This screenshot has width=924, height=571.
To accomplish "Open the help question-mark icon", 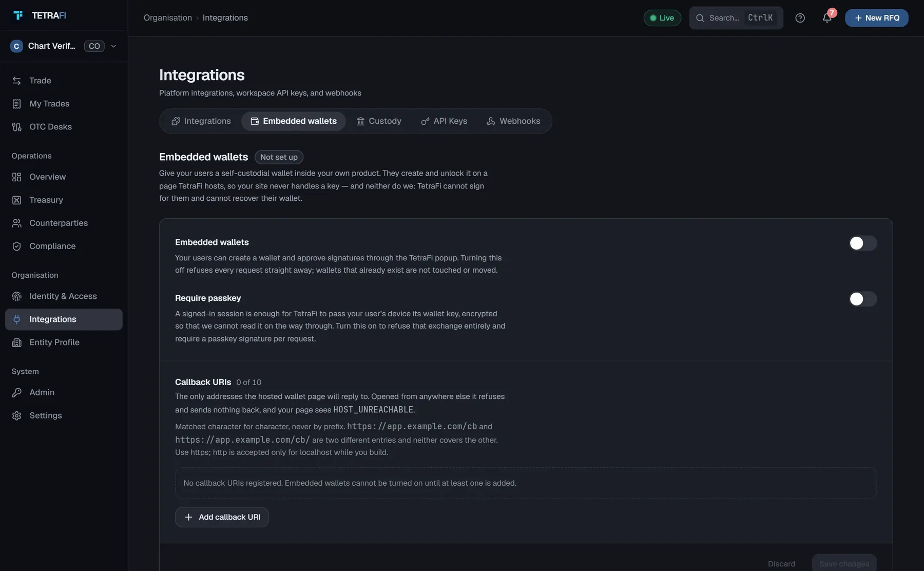I will tap(800, 18).
